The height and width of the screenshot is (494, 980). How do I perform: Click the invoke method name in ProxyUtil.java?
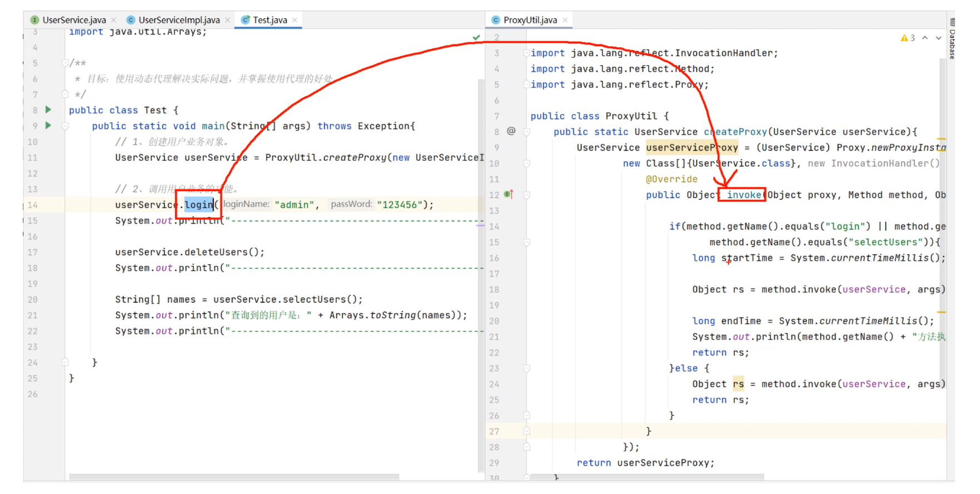click(x=744, y=195)
